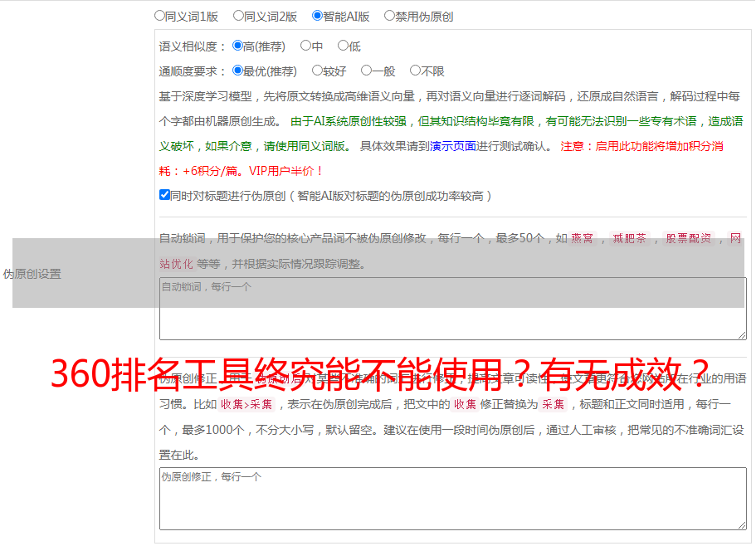Click into the 自动锁词 textarea
The height and width of the screenshot is (546, 756).
click(453, 309)
